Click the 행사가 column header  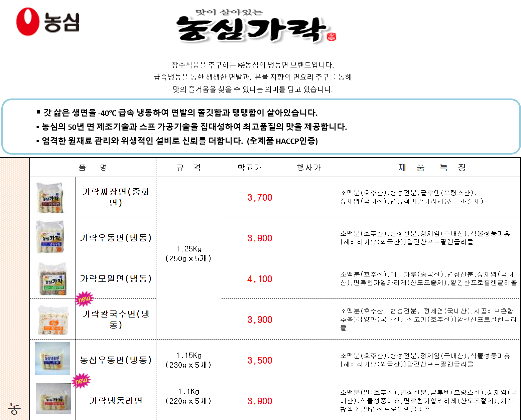[308, 167]
